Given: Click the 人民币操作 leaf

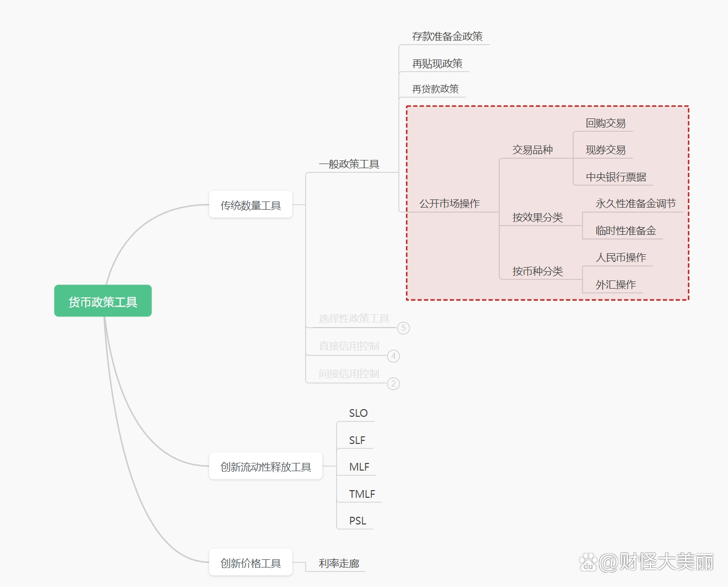Looking at the screenshot, I should coord(620,257).
